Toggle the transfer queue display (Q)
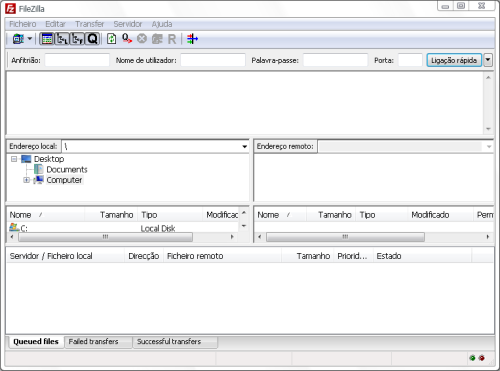 pos(92,39)
